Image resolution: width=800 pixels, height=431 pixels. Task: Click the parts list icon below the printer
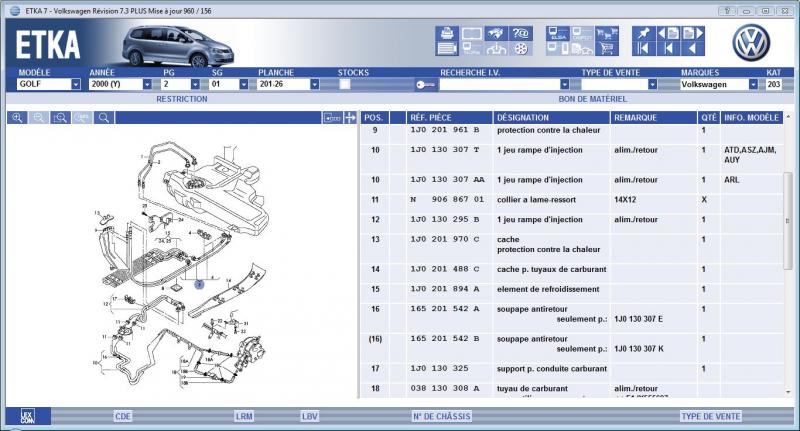(x=447, y=49)
